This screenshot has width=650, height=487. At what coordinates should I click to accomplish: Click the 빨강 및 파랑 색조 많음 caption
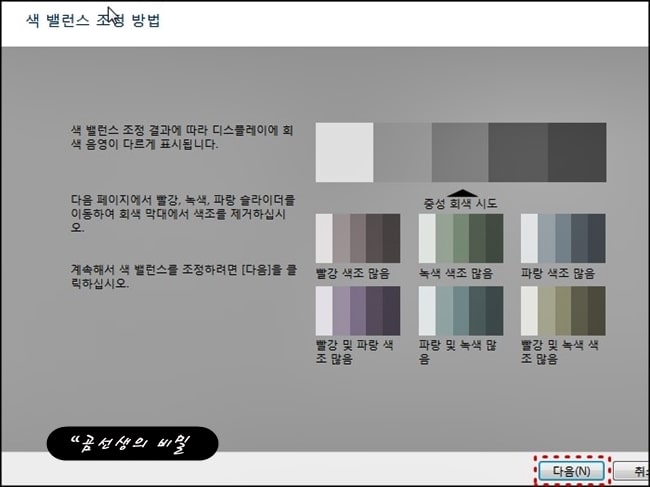(x=354, y=352)
